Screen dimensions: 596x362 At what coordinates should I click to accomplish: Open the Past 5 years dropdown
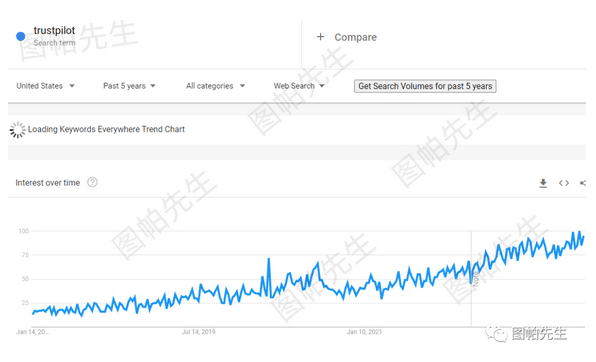(129, 86)
